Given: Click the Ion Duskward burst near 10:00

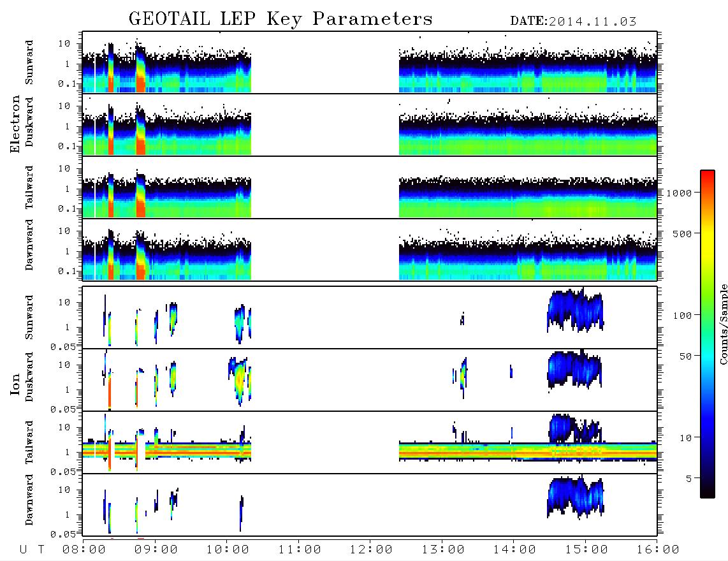Looking at the screenshot, I should [240, 381].
